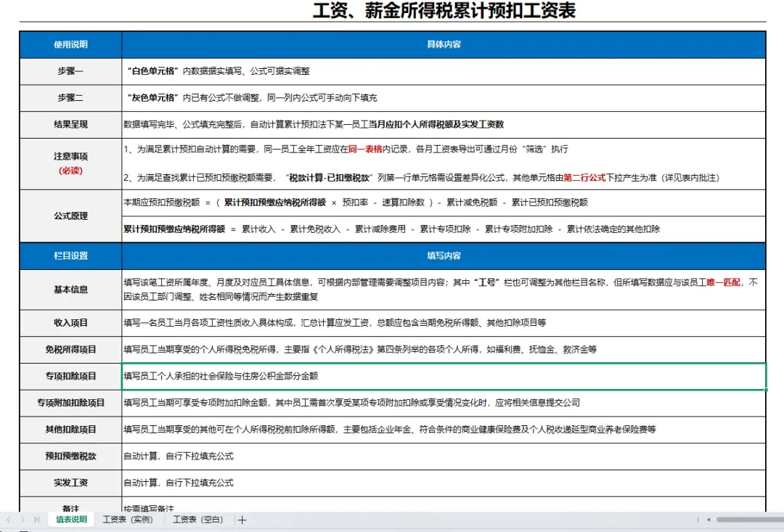784x532 pixels.
Task: Click the 免税所得项目 row label
Action: 70,350
